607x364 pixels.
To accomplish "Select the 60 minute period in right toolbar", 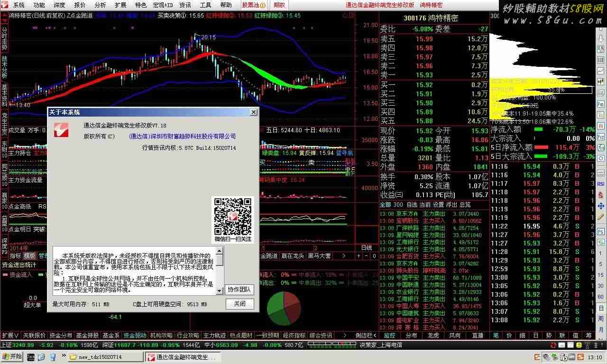I will pyautogui.click(x=600, y=296).
